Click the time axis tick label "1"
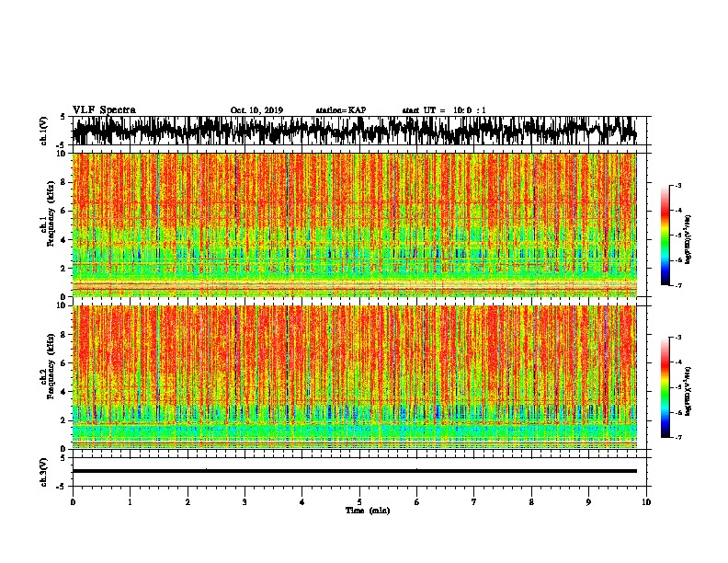The height and width of the screenshot is (563, 728). pyautogui.click(x=130, y=502)
